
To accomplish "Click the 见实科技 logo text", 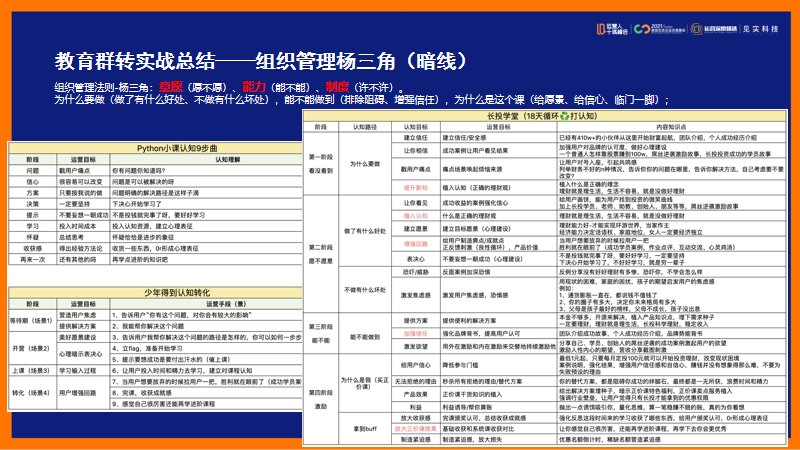I will [760, 29].
